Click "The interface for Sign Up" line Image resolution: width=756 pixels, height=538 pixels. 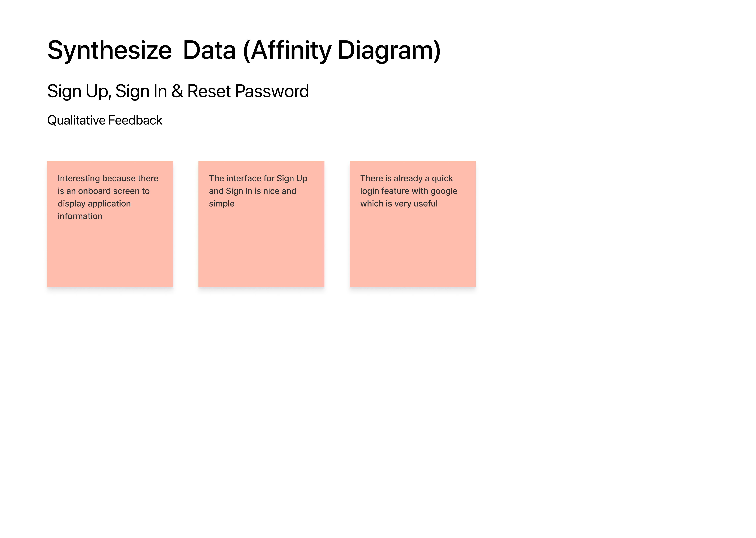[x=258, y=179]
